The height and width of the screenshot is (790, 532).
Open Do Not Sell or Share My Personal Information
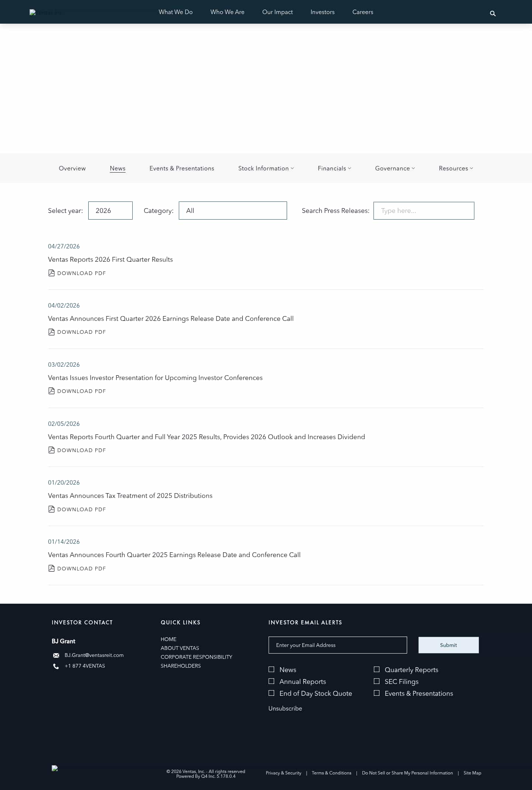tap(407, 773)
